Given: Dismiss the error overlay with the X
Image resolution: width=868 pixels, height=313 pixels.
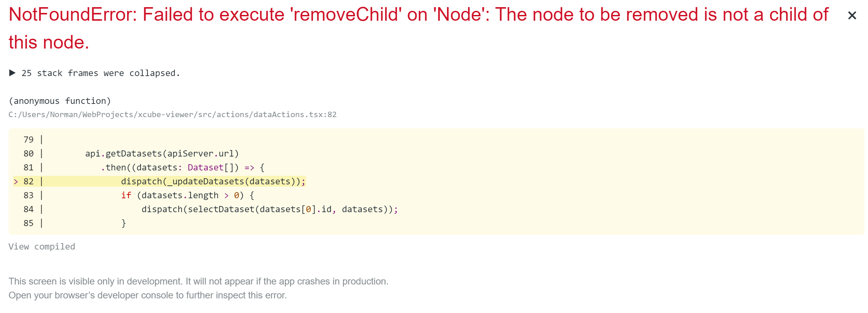Looking at the screenshot, I should pyautogui.click(x=852, y=15).
